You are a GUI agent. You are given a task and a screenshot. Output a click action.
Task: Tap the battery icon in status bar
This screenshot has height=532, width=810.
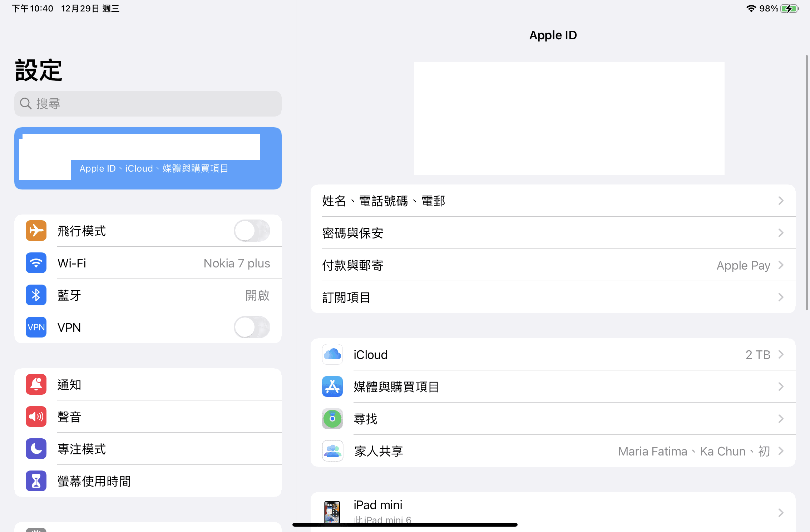[790, 8]
